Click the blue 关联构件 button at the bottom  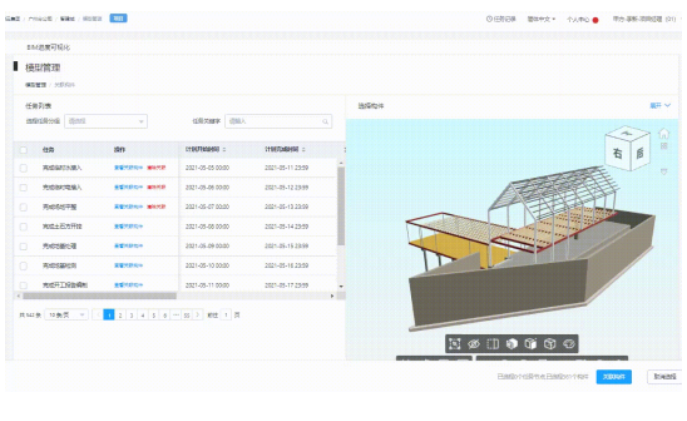click(614, 377)
